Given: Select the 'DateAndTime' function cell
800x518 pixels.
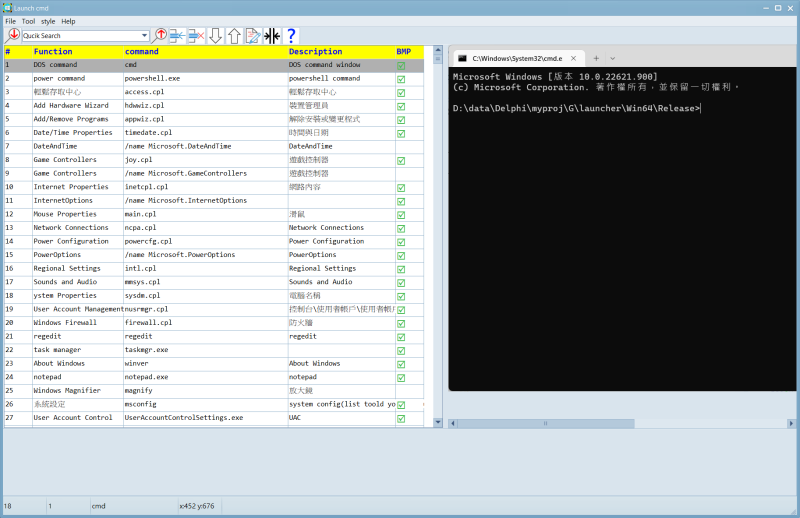Looking at the screenshot, I should point(78,146).
